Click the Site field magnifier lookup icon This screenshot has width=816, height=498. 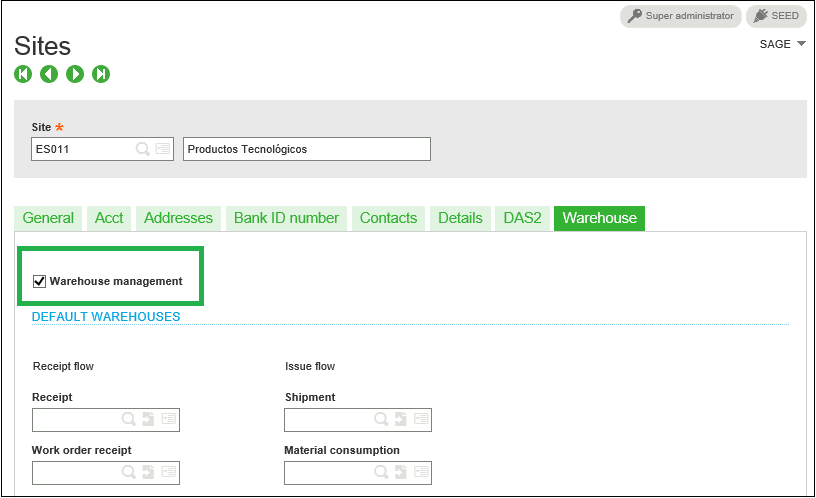pyautogui.click(x=143, y=149)
